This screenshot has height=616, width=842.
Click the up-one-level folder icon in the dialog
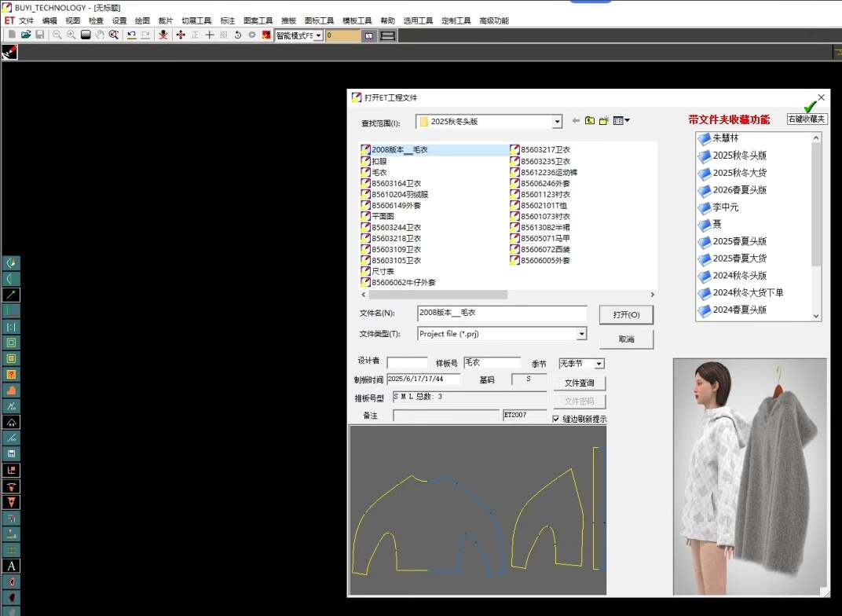[590, 120]
